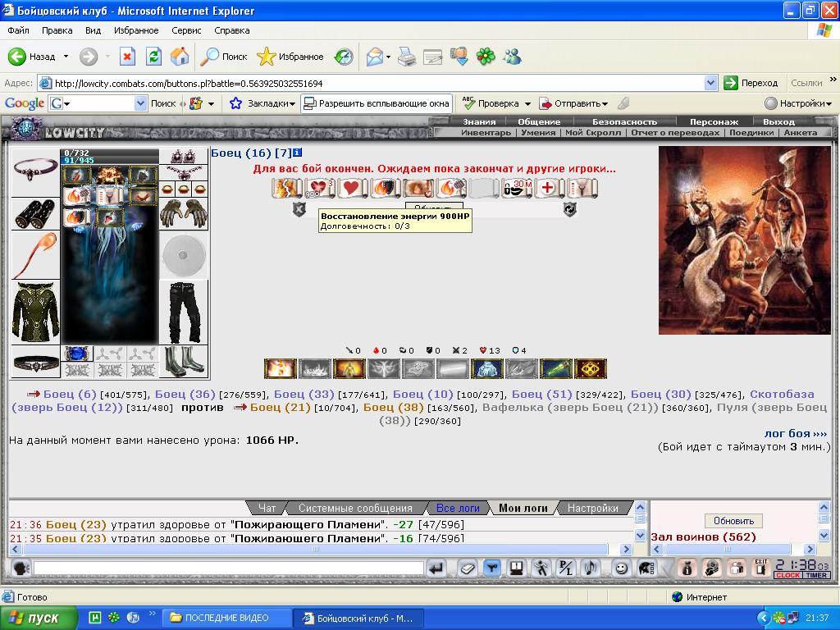Image resolution: width=840 pixels, height=630 pixels.
Task: Open the address bar dropdown arrow
Action: 711,83
